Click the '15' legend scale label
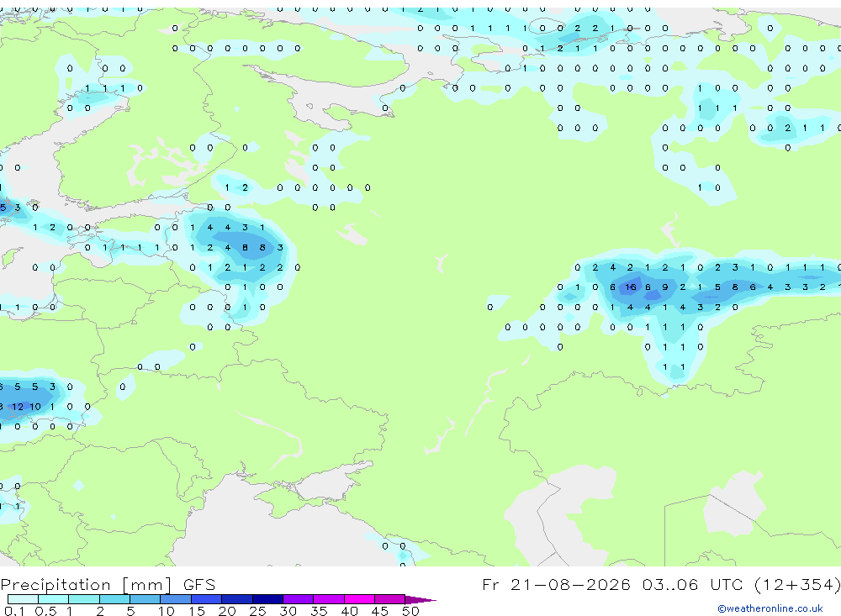The width and height of the screenshot is (841, 616). click(x=196, y=611)
